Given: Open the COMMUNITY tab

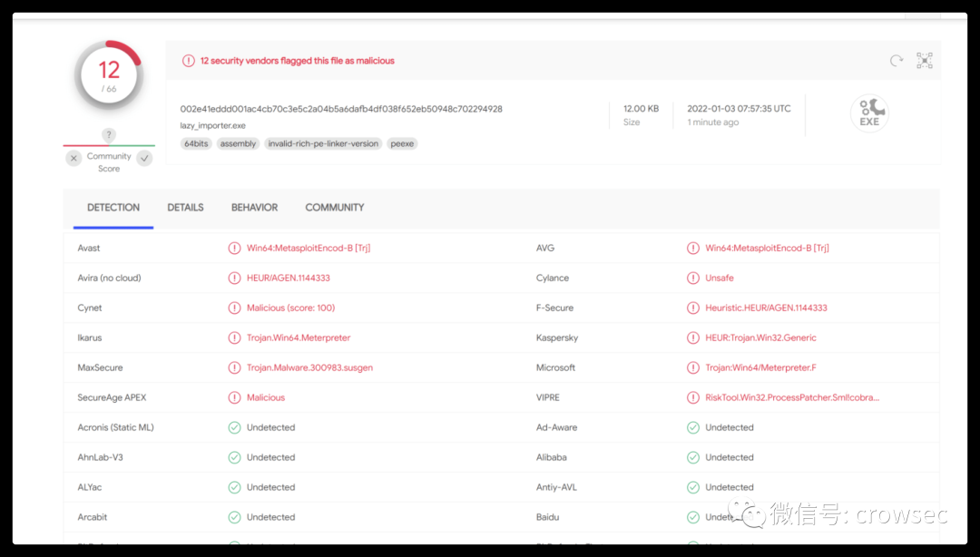Looking at the screenshot, I should coord(334,208).
